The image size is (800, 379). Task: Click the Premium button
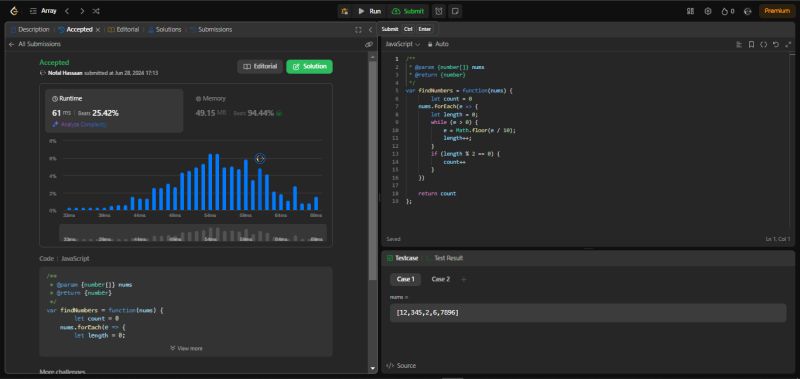[777, 11]
